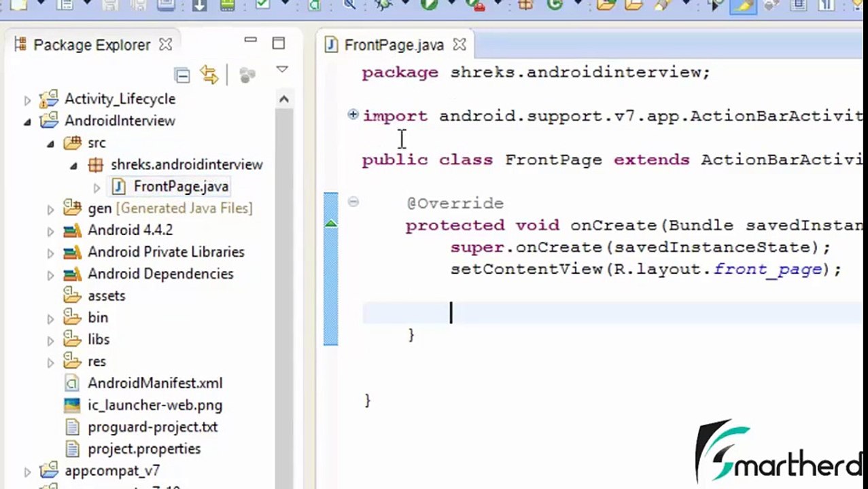This screenshot has height=489, width=868.
Task: Expand FrontPage.java in the tree
Action: point(97,187)
